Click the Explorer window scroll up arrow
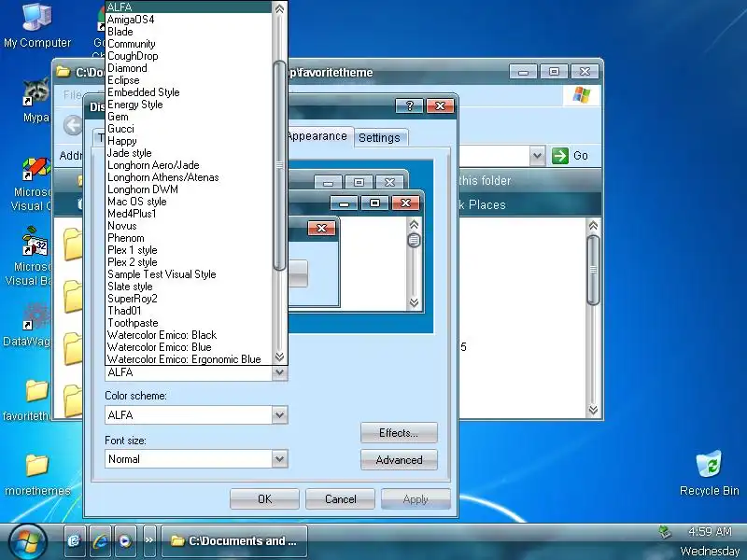This screenshot has width=747, height=560. pos(593,226)
